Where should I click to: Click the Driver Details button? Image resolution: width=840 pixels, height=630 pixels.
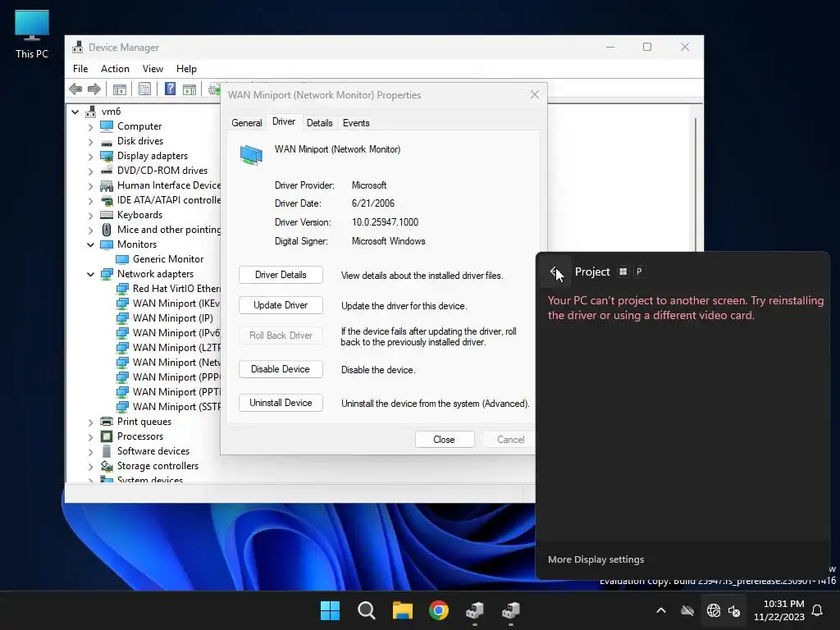tap(281, 275)
